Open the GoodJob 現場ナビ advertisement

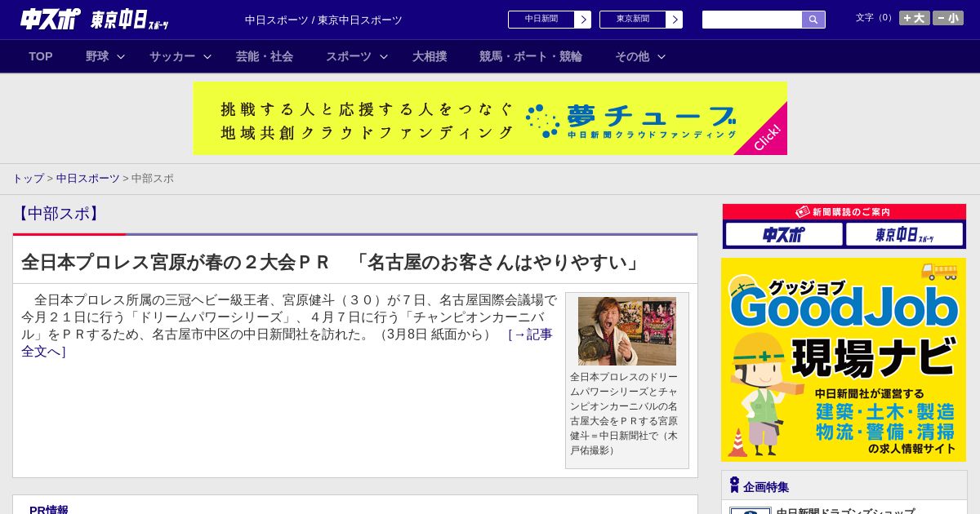coord(844,360)
